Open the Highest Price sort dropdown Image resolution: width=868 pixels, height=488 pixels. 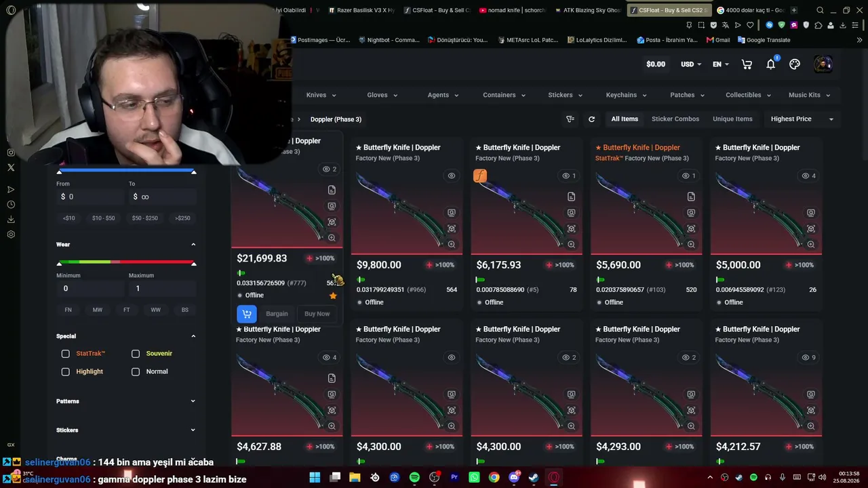pos(802,119)
